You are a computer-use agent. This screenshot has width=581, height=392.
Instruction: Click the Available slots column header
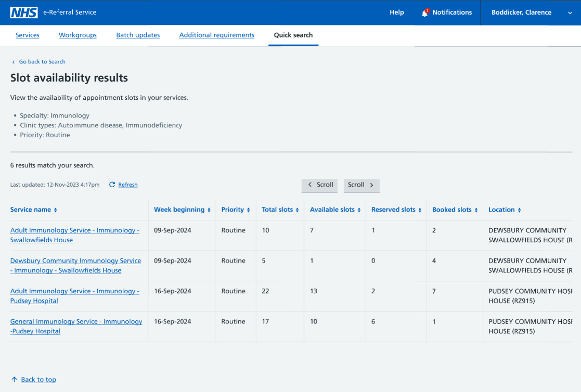pyautogui.click(x=332, y=210)
